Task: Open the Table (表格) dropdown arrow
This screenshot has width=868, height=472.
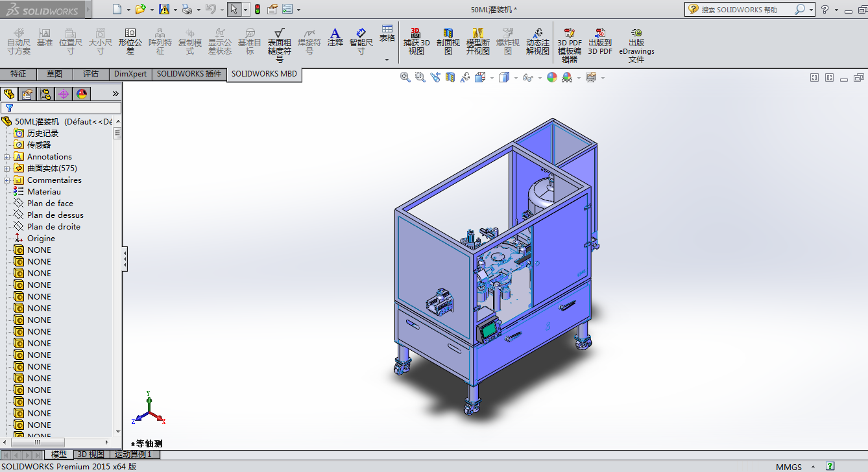Action: (x=387, y=59)
